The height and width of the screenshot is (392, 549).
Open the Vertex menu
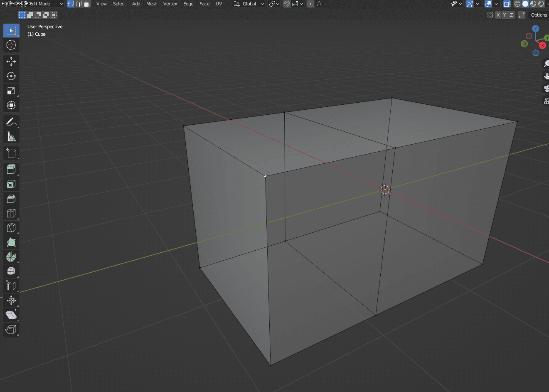click(170, 4)
